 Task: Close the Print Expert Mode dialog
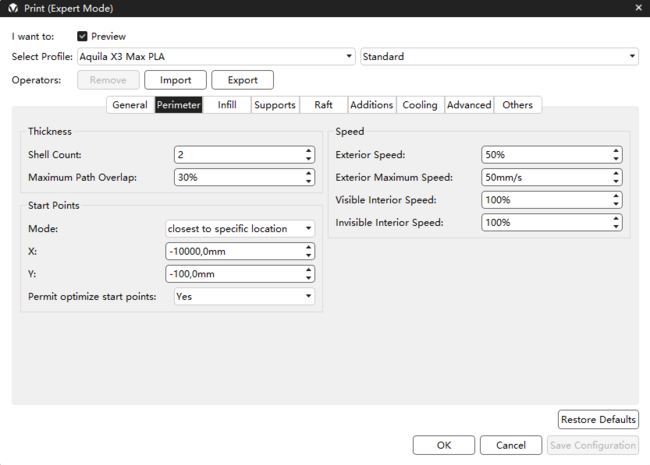click(638, 8)
